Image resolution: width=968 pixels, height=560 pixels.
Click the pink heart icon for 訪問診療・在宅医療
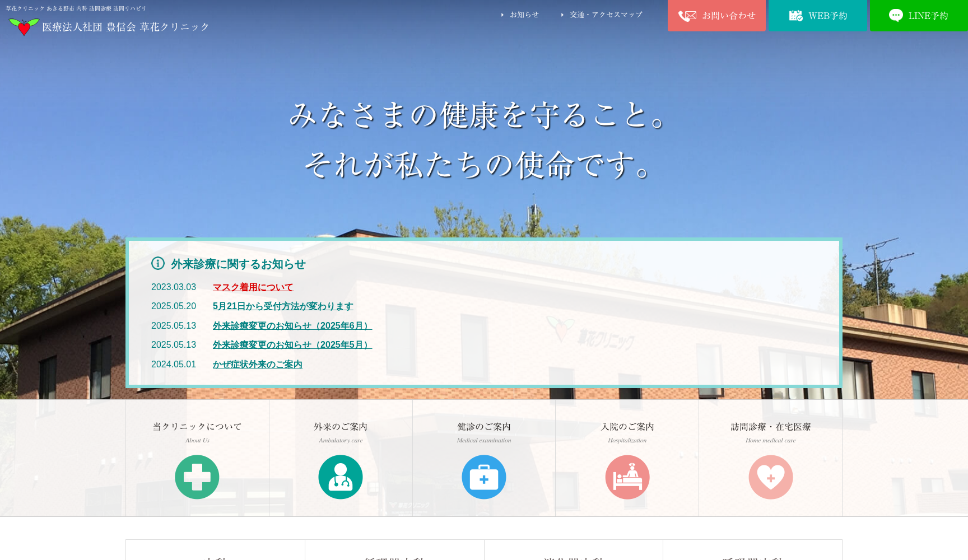coord(771,477)
